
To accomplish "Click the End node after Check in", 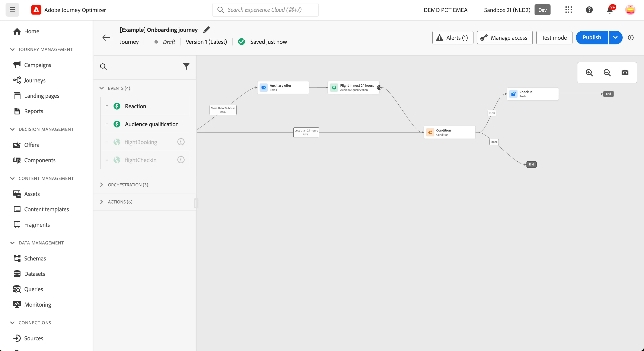I will click(x=608, y=94).
